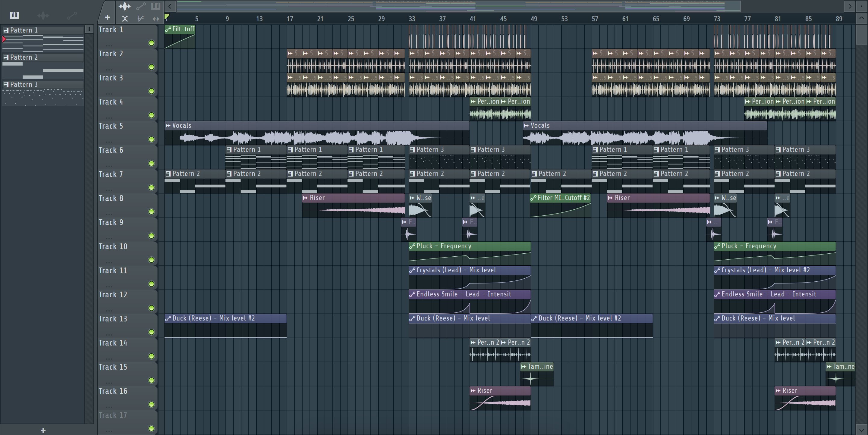The height and width of the screenshot is (435, 868).
Task: Open first Pluck - Frequency clip menu
Action: point(412,246)
